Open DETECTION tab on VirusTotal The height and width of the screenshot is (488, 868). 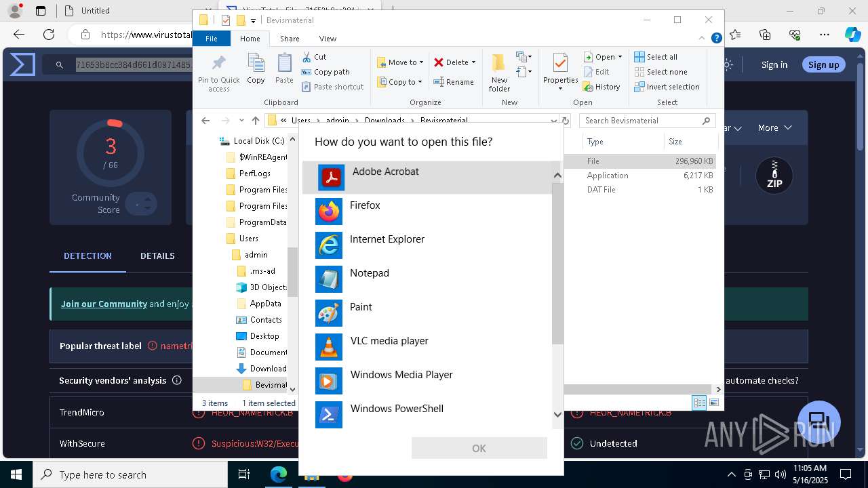point(87,256)
